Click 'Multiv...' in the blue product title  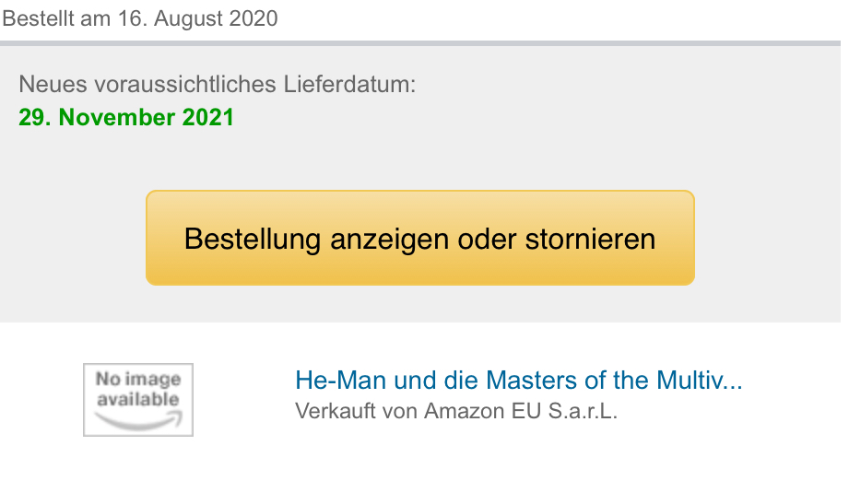tap(699, 380)
